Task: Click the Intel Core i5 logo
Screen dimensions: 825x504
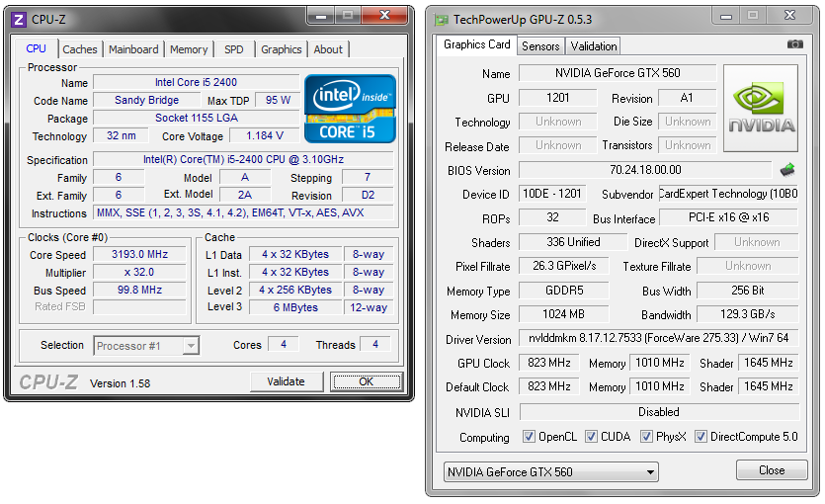Action: [351, 107]
